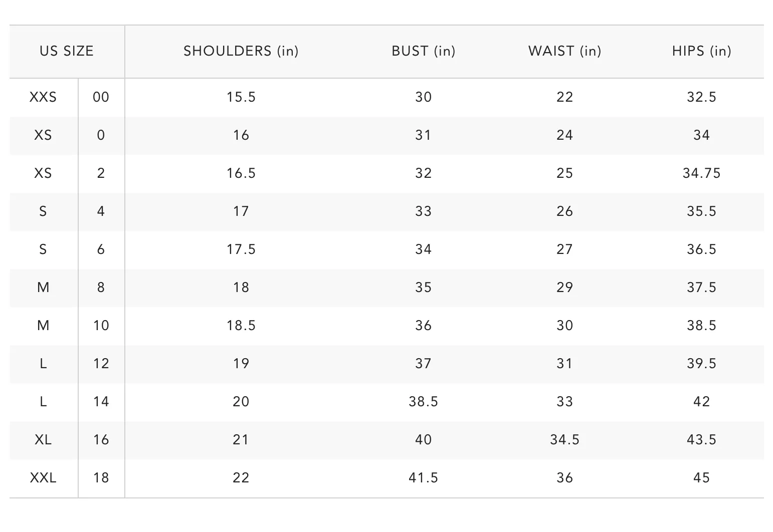Select the XXS size label
Screen dimensions: 773x532
click(x=43, y=97)
